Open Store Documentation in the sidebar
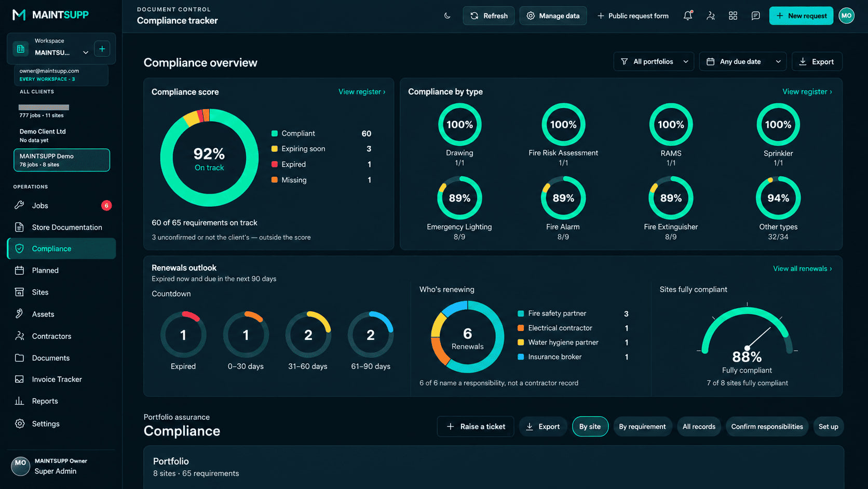 tap(62, 227)
